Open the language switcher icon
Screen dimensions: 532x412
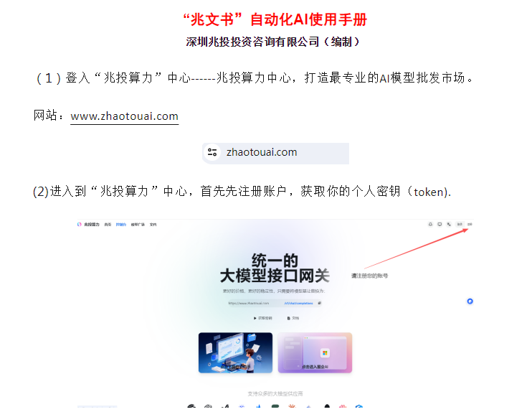(x=449, y=224)
